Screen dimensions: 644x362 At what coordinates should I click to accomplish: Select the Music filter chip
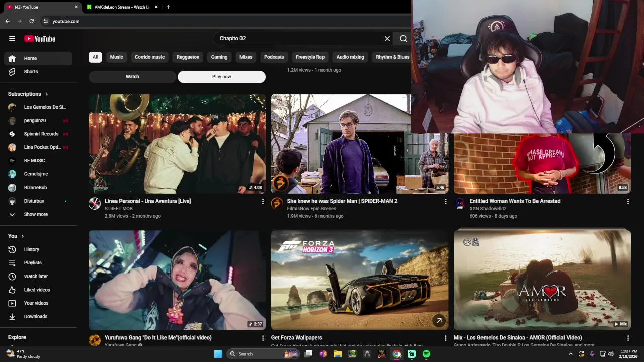116,57
